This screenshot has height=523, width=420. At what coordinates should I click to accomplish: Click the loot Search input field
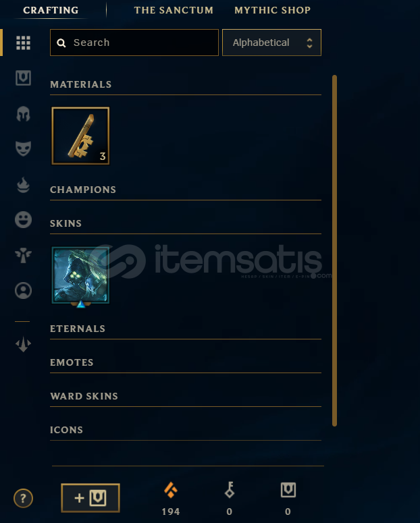click(x=134, y=43)
